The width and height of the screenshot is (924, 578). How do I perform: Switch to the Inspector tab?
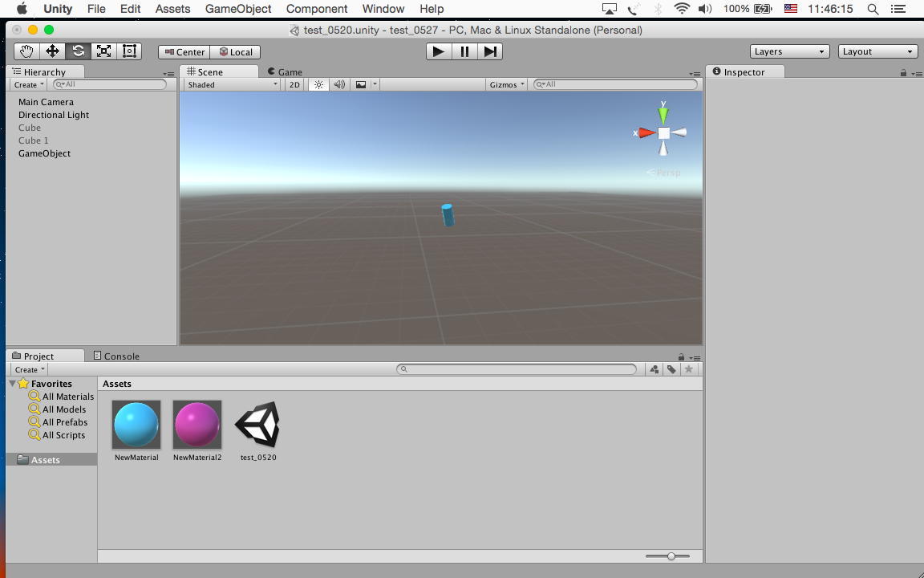click(745, 72)
